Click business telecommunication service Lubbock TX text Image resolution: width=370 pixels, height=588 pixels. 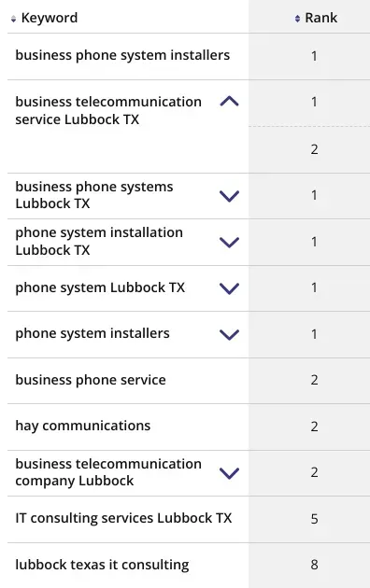108,111
